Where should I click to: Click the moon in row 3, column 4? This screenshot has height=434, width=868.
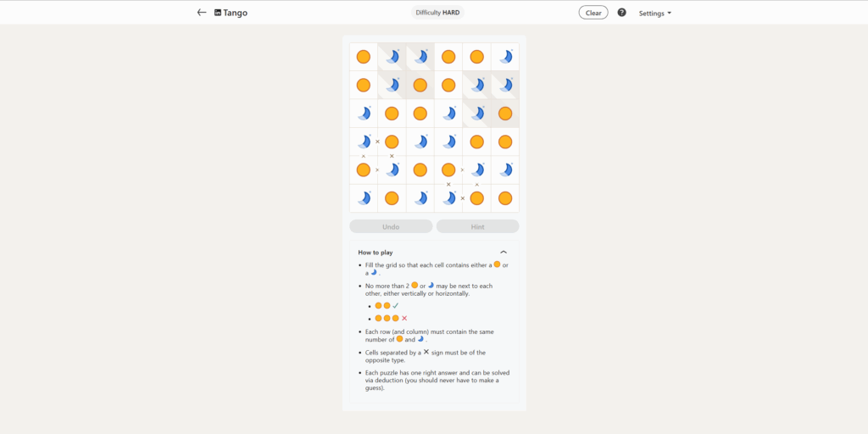click(448, 114)
